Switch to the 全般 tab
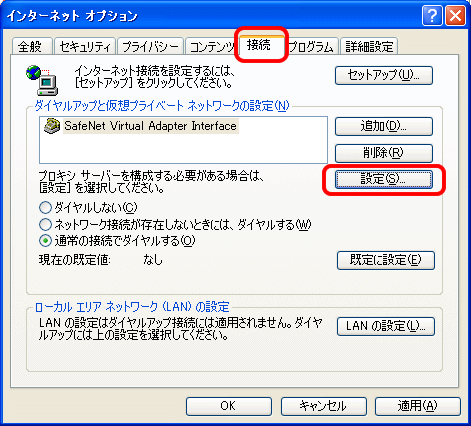471x426 pixels. click(x=32, y=46)
